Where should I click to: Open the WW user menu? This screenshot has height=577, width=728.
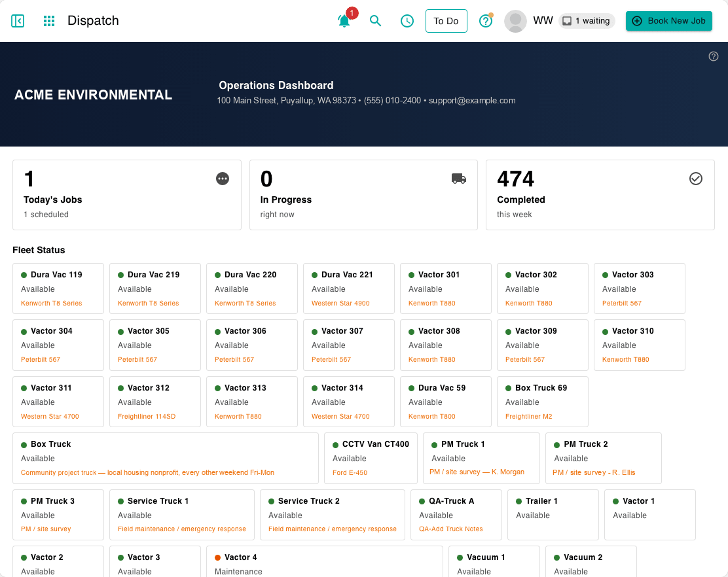543,21
